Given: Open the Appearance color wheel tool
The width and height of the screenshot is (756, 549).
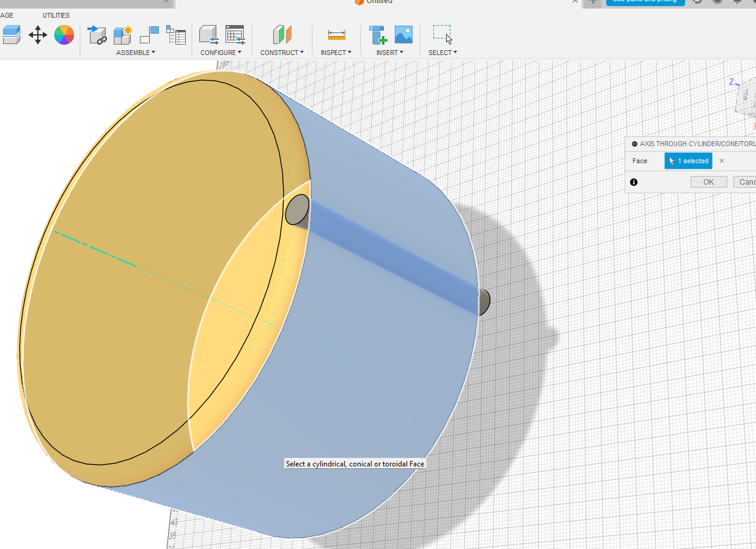Looking at the screenshot, I should tap(64, 35).
